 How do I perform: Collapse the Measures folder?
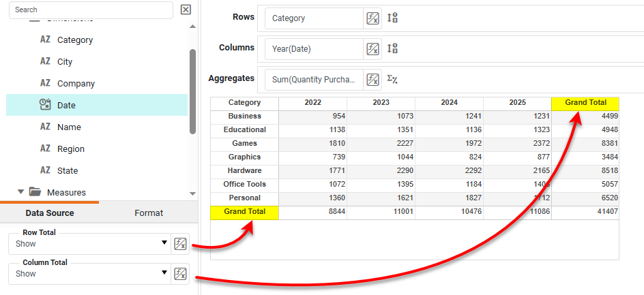pyautogui.click(x=20, y=192)
